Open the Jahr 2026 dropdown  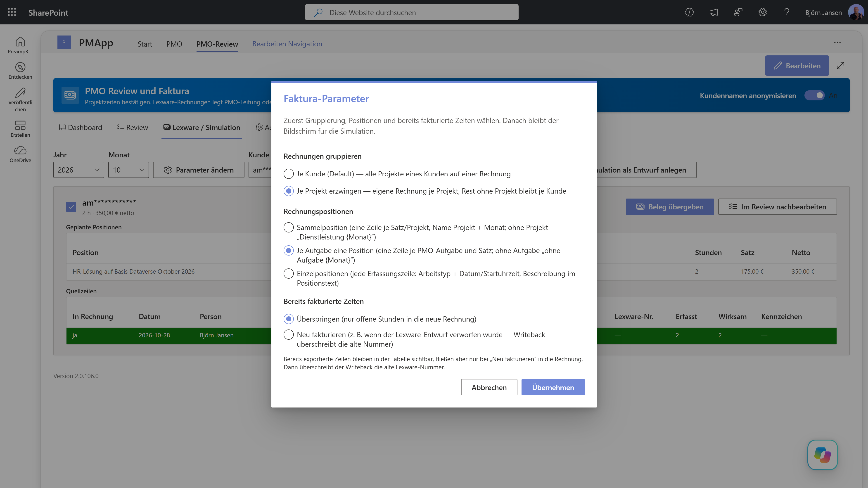pos(78,170)
